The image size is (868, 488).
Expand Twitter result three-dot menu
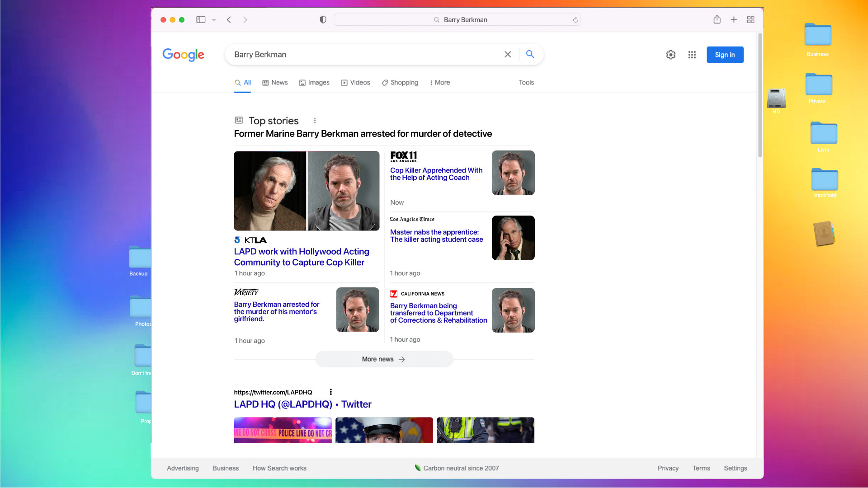tap(330, 392)
